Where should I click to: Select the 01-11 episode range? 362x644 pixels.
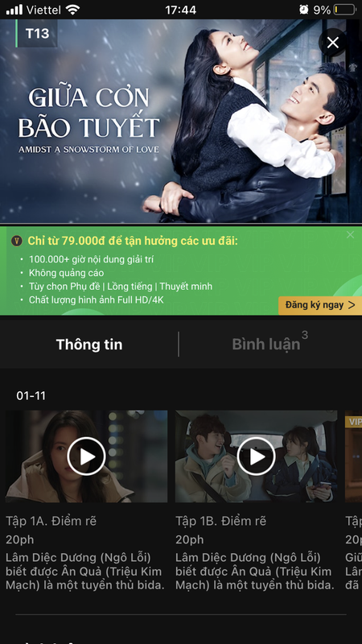31,396
